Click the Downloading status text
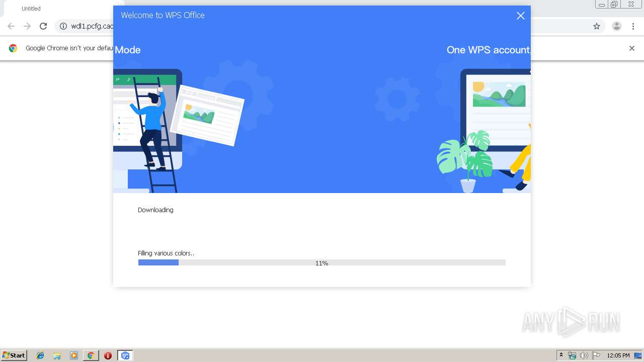This screenshot has height=362, width=644. click(155, 210)
